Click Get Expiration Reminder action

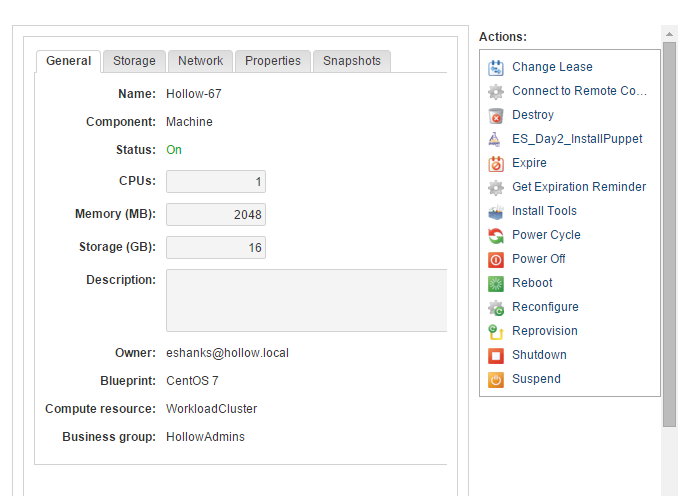(x=579, y=187)
